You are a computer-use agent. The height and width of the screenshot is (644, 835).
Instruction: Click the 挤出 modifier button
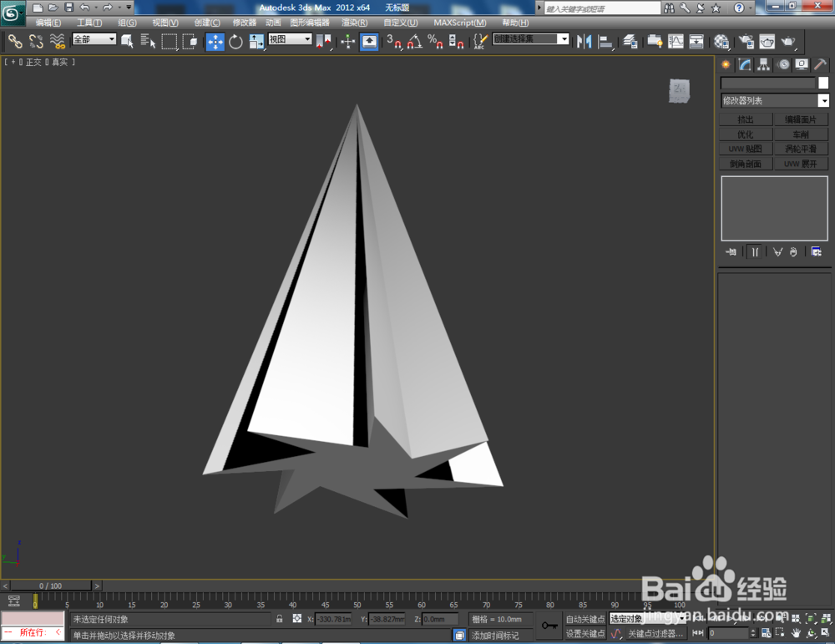(x=746, y=119)
